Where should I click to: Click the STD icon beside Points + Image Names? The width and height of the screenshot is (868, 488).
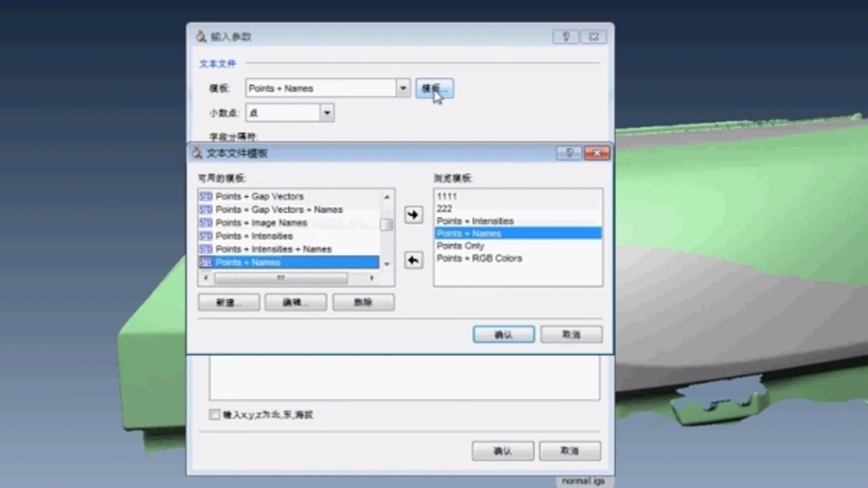[x=205, y=222]
